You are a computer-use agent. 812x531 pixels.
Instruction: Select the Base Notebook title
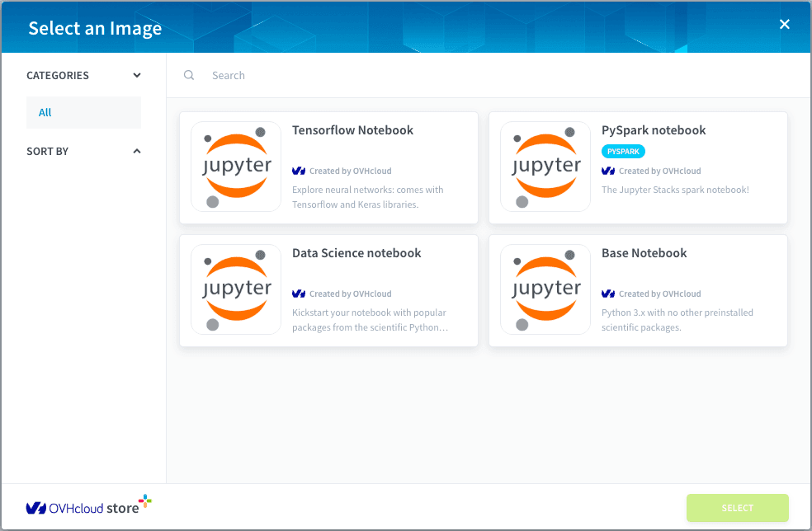pyautogui.click(x=644, y=253)
